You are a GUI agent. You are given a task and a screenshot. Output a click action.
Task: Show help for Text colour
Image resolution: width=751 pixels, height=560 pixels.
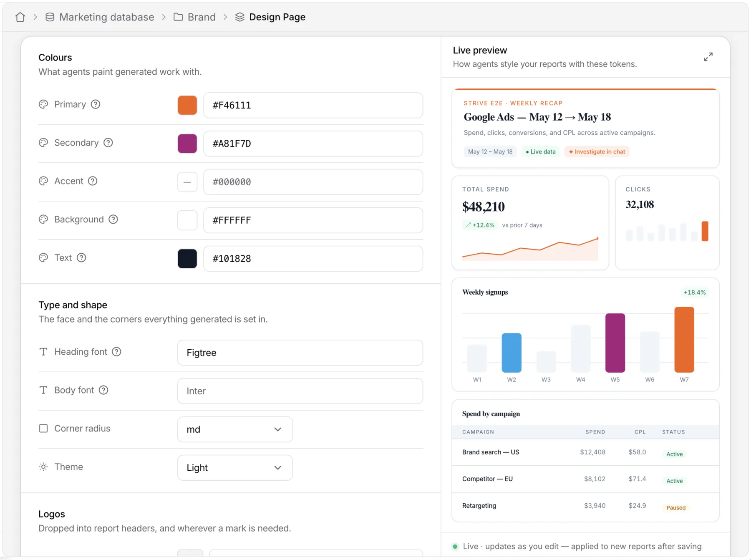(x=81, y=258)
